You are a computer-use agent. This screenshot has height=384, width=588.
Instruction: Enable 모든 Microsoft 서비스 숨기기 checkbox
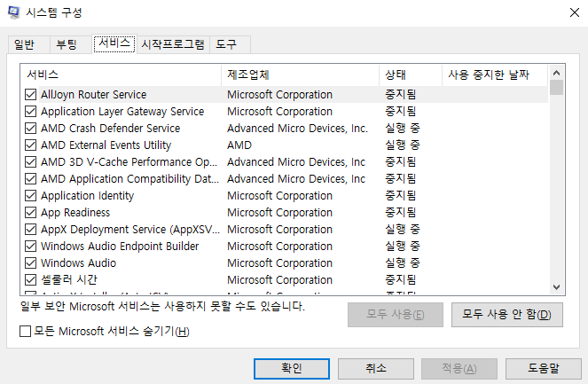click(x=25, y=331)
